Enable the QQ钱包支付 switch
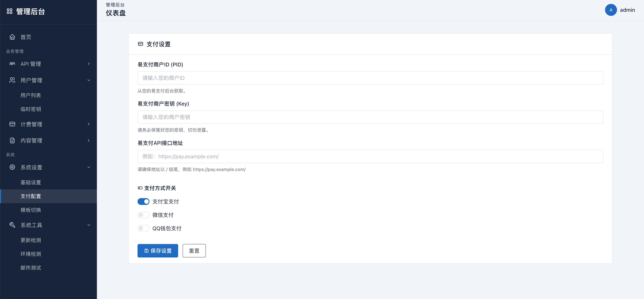This screenshot has height=299, width=644. pyautogui.click(x=143, y=228)
